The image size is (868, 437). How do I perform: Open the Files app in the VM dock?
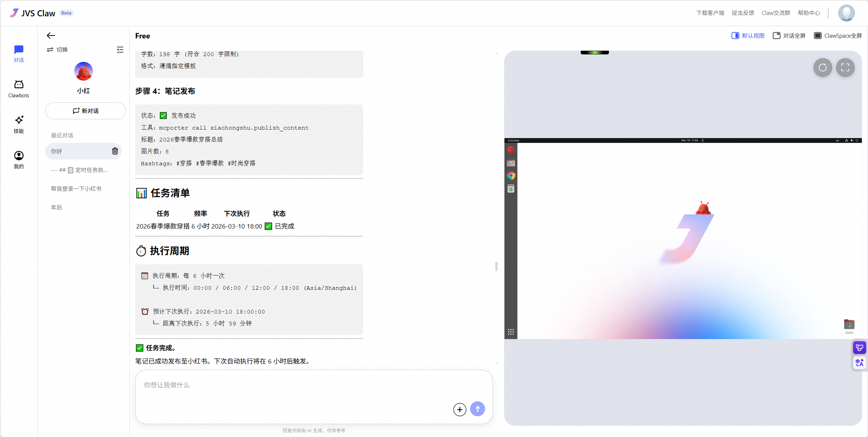(511, 163)
